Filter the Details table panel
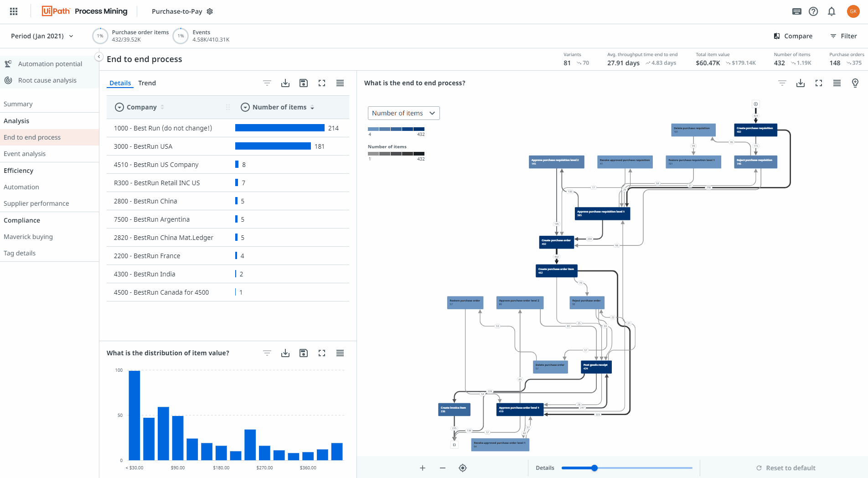 tap(267, 83)
